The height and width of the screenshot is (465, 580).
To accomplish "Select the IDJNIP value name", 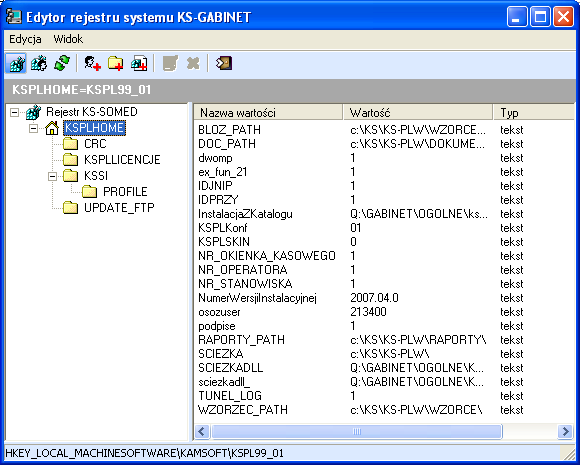I will pos(215,186).
